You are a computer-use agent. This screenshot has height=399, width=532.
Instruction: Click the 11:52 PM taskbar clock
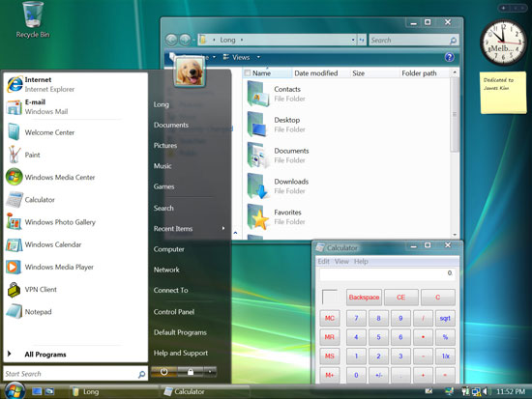coord(511,392)
